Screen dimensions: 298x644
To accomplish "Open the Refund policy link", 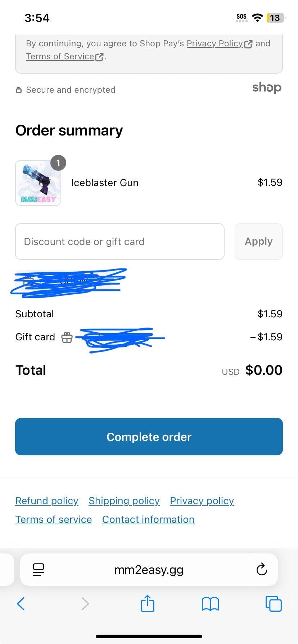I will (47, 501).
